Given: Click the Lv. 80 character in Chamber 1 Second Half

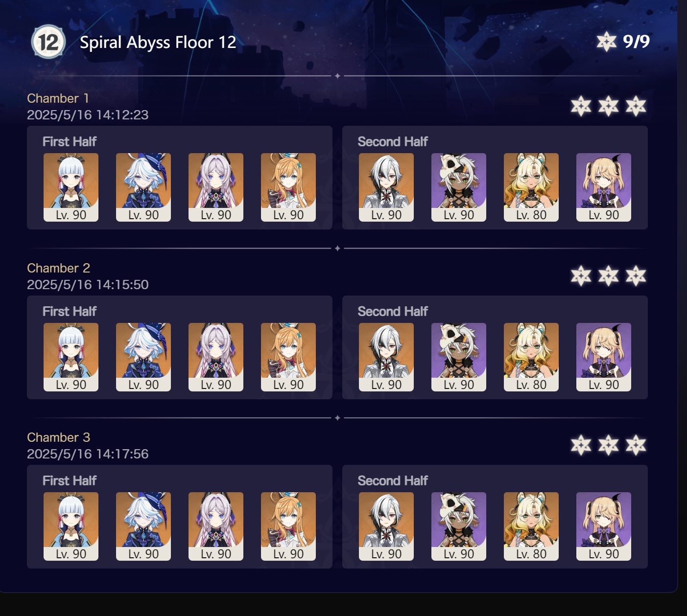Looking at the screenshot, I should 531,187.
